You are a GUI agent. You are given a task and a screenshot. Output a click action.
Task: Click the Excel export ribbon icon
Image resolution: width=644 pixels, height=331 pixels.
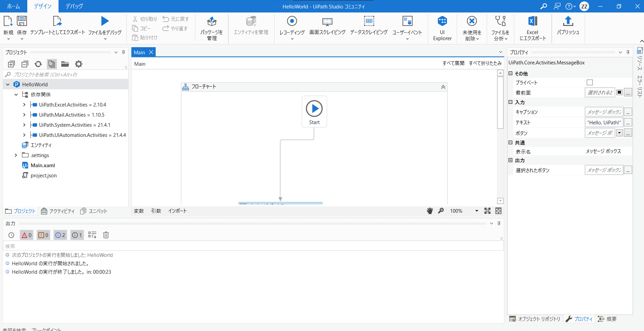[x=532, y=28]
